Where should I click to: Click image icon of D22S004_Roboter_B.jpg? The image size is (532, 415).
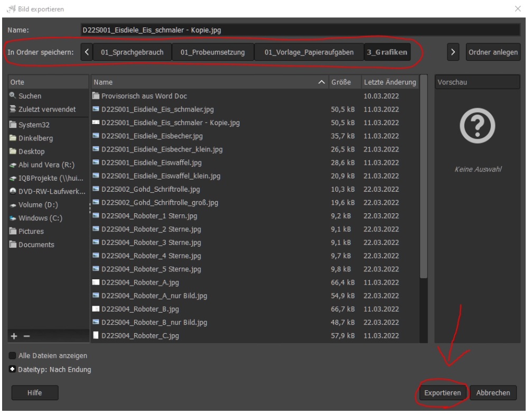click(96, 309)
